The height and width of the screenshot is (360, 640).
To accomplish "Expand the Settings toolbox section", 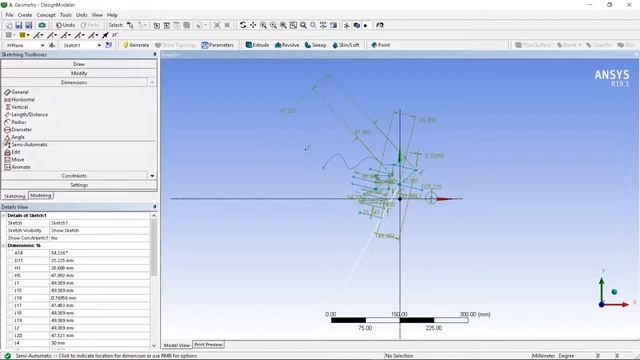I will click(x=79, y=185).
